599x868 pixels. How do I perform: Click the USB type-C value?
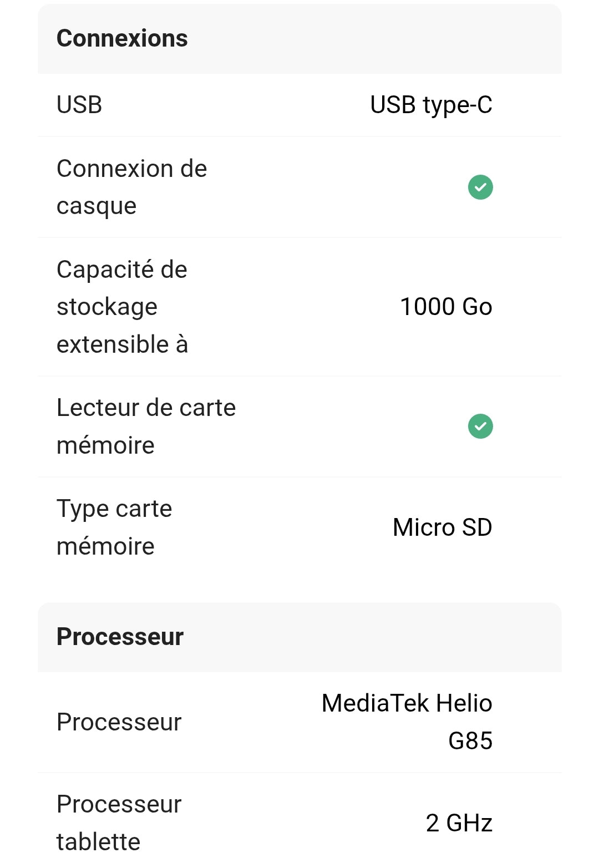(x=431, y=105)
